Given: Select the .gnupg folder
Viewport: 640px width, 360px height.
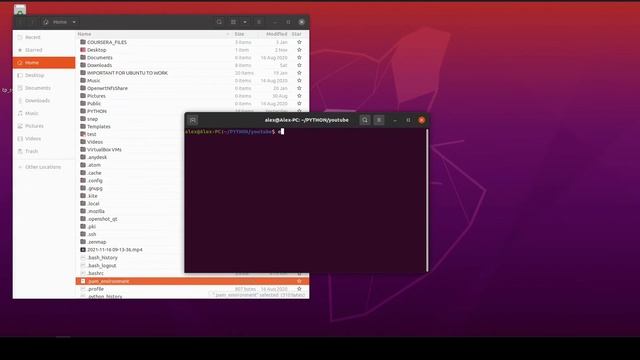Looking at the screenshot, I should tap(95, 188).
